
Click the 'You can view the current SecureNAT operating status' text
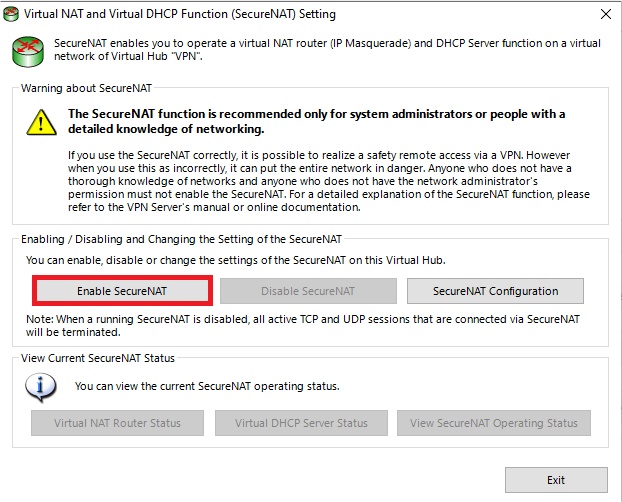[207, 386]
